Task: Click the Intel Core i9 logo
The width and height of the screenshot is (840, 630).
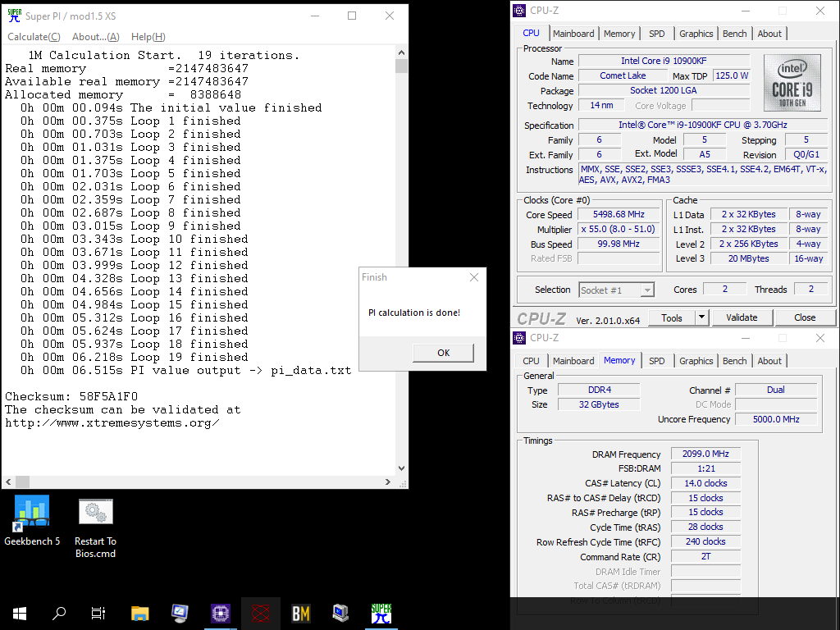Action: (x=792, y=83)
